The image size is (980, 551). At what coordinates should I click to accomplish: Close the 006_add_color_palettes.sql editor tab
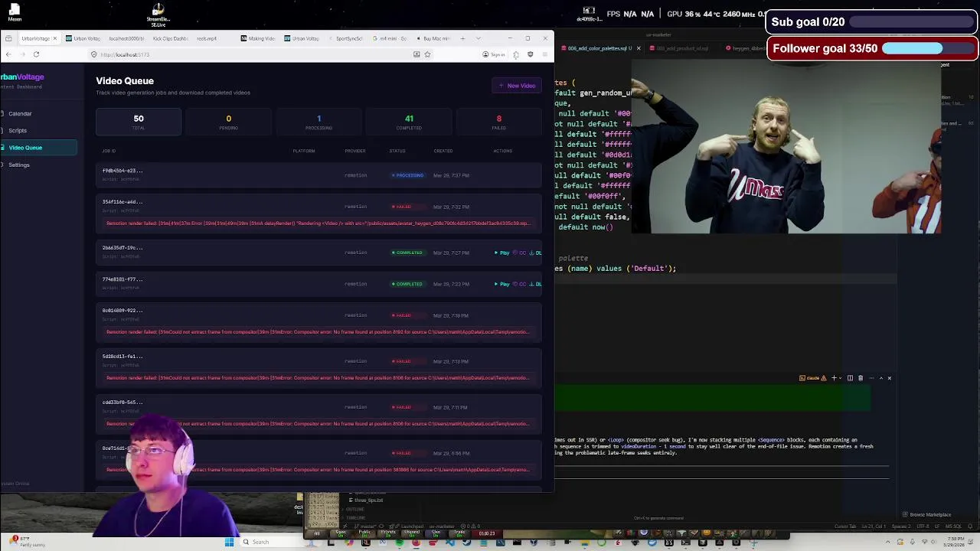[x=639, y=48]
